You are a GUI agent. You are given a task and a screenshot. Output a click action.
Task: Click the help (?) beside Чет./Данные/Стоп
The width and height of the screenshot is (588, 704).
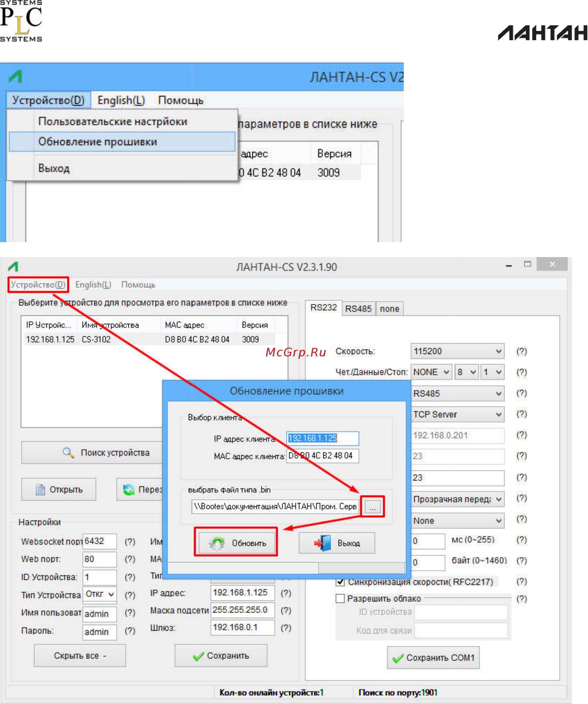tap(522, 372)
